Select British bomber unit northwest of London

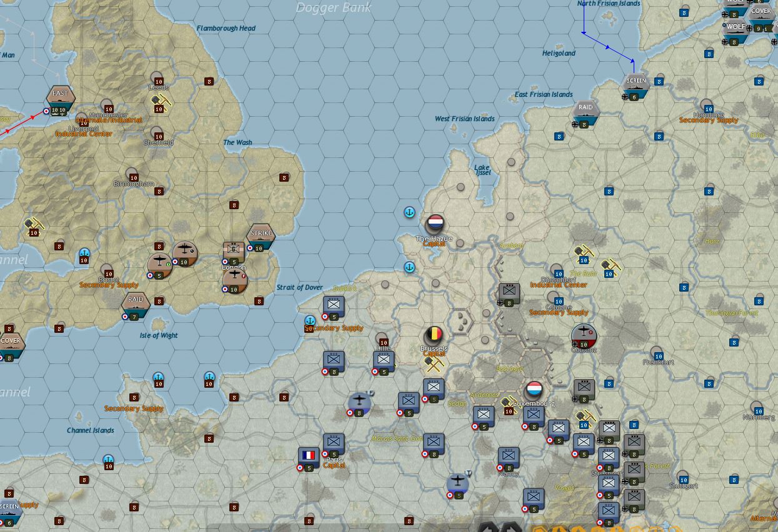pos(184,254)
